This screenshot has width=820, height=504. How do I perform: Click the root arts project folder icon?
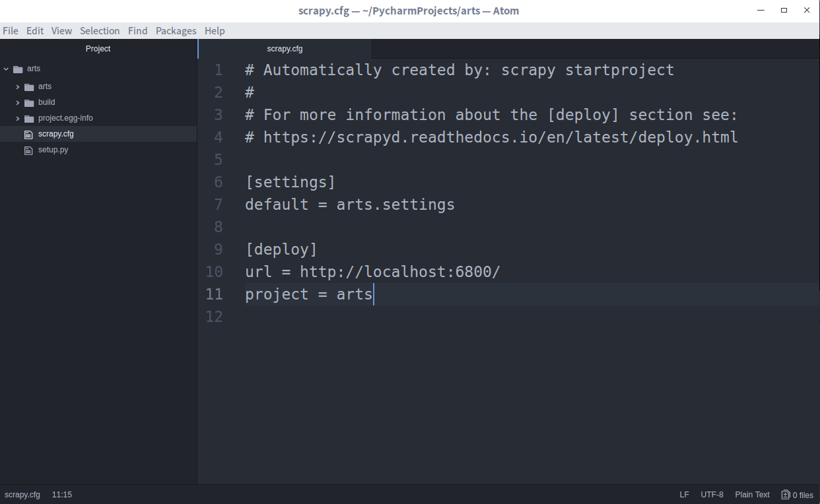point(18,69)
